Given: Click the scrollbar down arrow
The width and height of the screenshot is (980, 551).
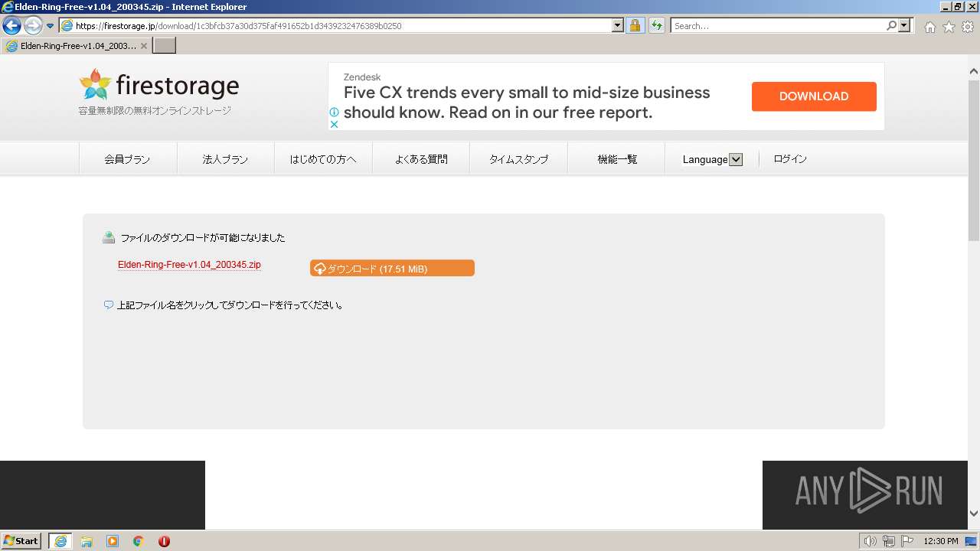Looking at the screenshot, I should click(x=974, y=514).
